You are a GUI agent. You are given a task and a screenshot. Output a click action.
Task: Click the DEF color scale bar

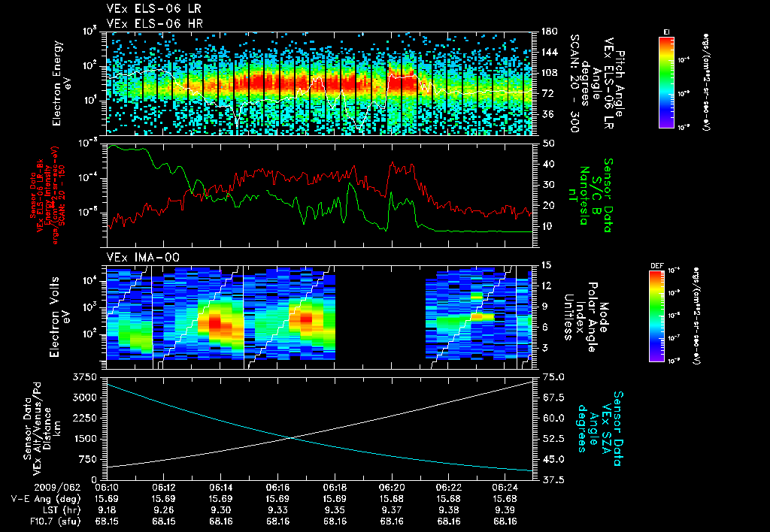[657, 316]
